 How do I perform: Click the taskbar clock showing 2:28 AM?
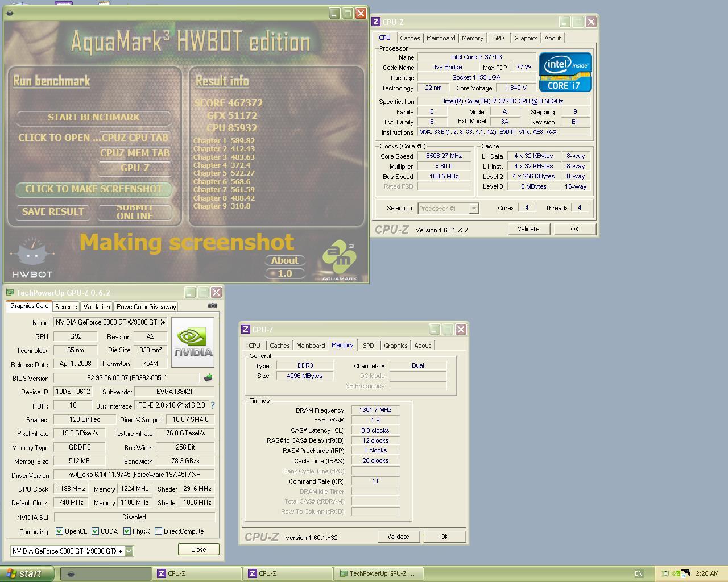click(x=707, y=573)
